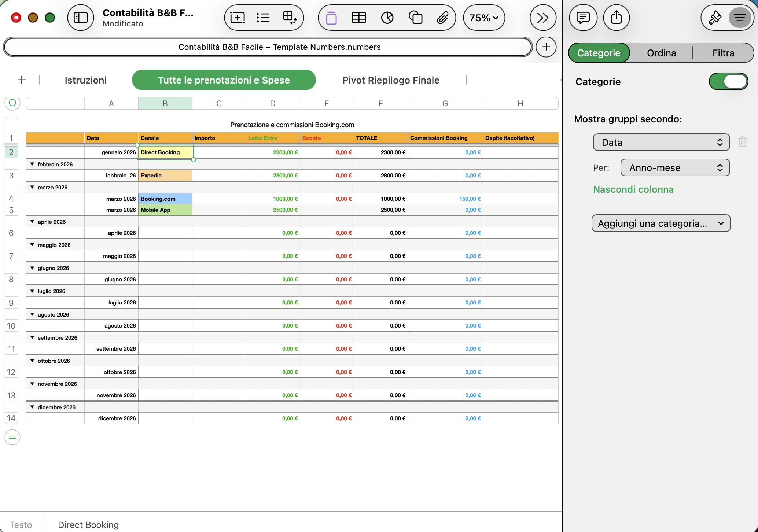Viewport: 758px width, 532px height.
Task: Collapse the febbraio 2026 group triangle
Action: [x=32, y=164]
